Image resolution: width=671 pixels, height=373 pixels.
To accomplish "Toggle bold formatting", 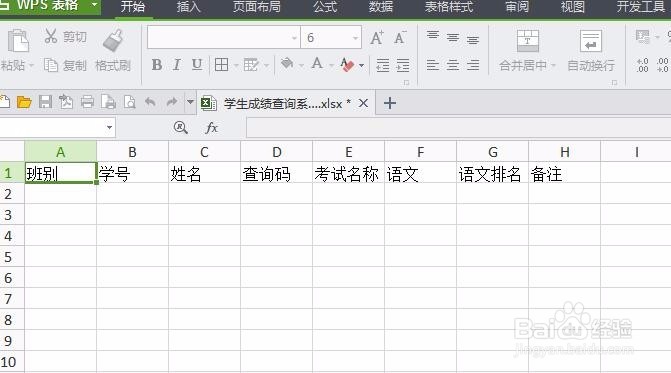I will pos(157,65).
